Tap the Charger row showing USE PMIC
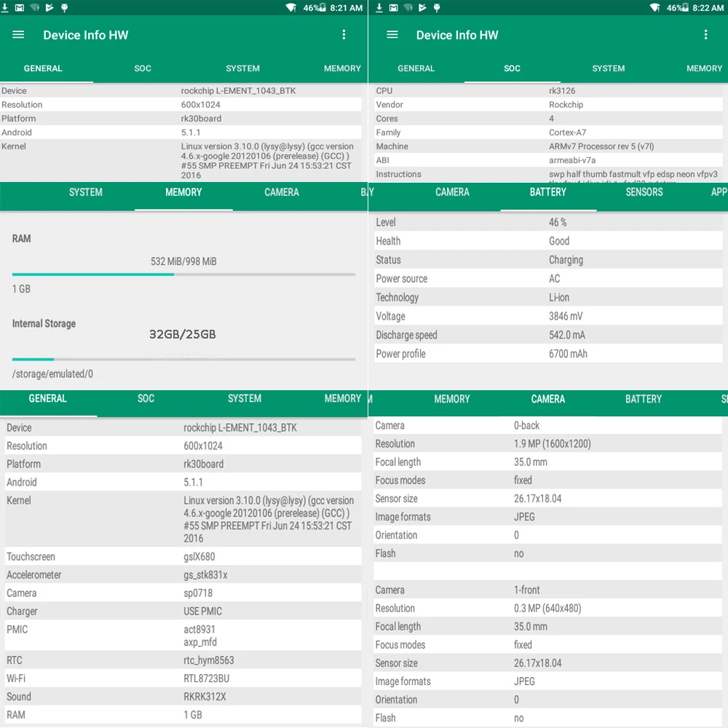 [183, 611]
